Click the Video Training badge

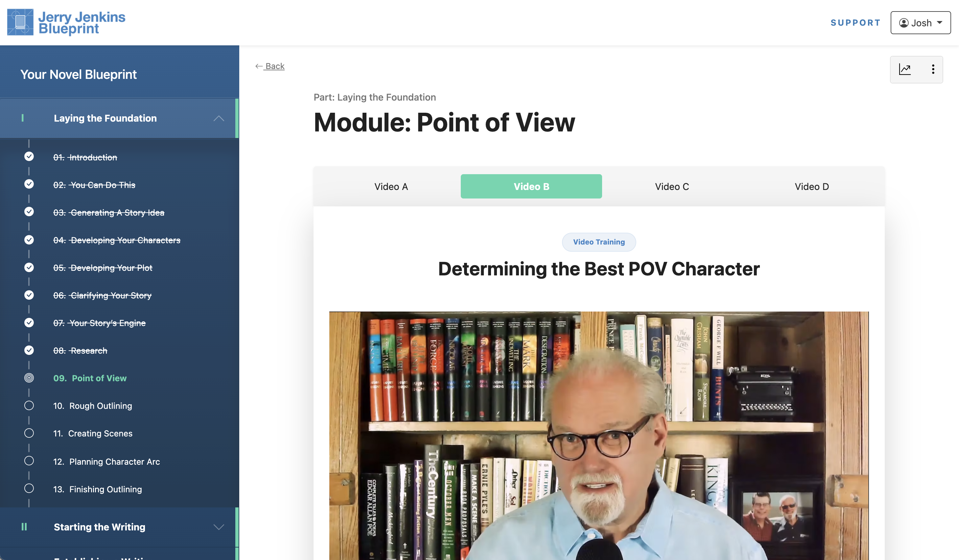click(598, 242)
